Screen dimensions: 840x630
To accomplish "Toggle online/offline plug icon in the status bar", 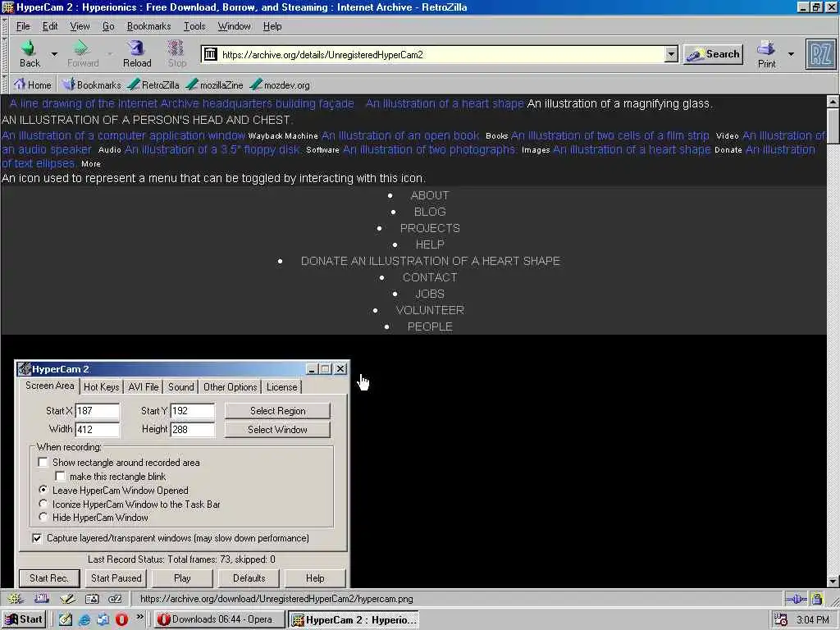I will (x=796, y=599).
